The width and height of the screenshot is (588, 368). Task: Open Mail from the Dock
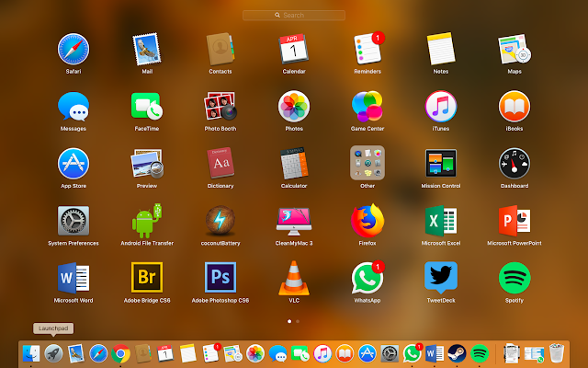pos(75,353)
